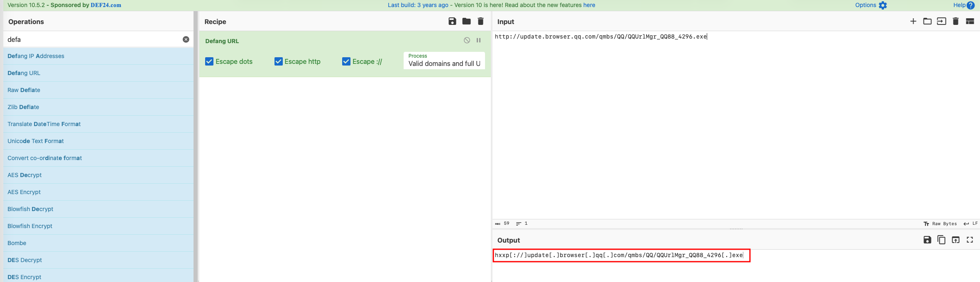The height and width of the screenshot is (282, 980).
Task: Open file as input
Action: click(941, 21)
